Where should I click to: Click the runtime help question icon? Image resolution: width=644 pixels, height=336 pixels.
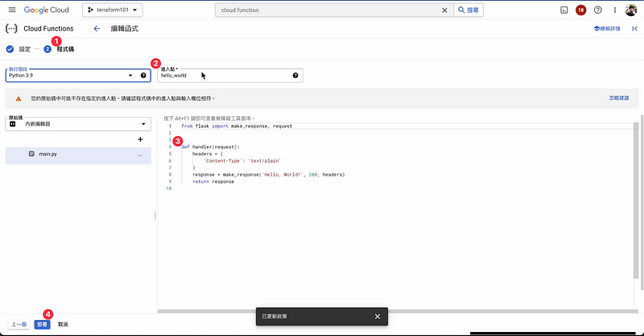click(143, 75)
